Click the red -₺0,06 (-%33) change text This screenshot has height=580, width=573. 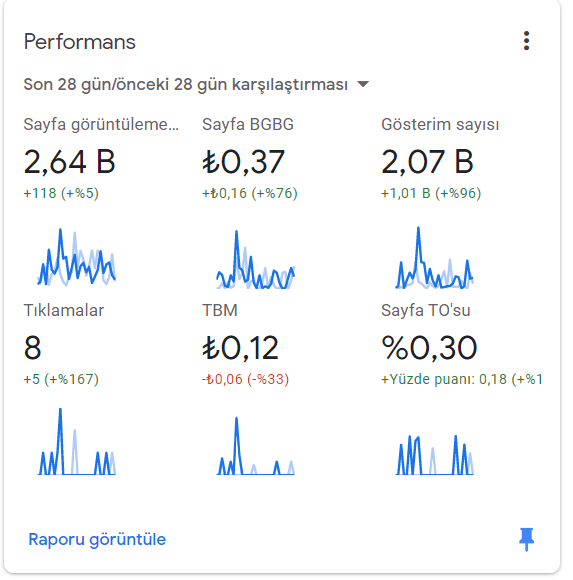(x=245, y=379)
